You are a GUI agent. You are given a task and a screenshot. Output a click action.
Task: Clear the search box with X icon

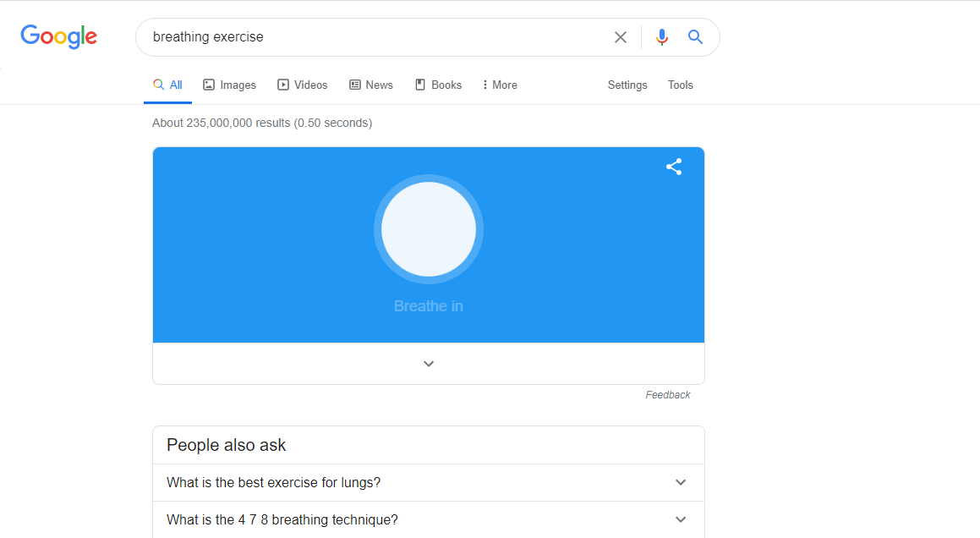coord(621,37)
